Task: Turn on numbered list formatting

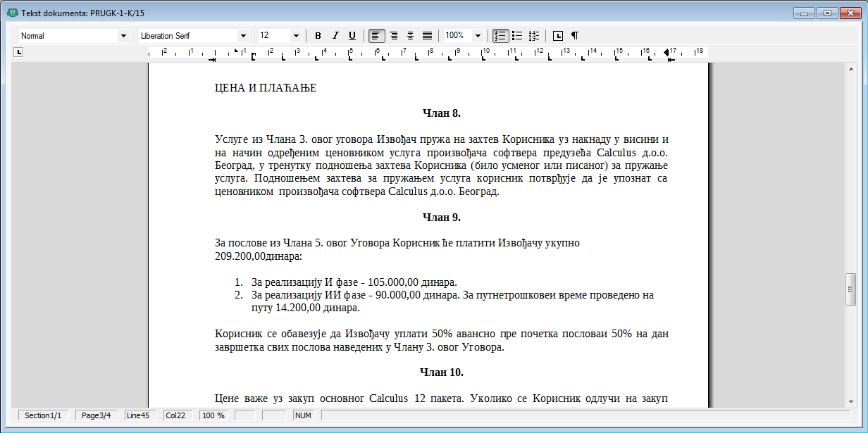Action: pyautogui.click(x=500, y=36)
